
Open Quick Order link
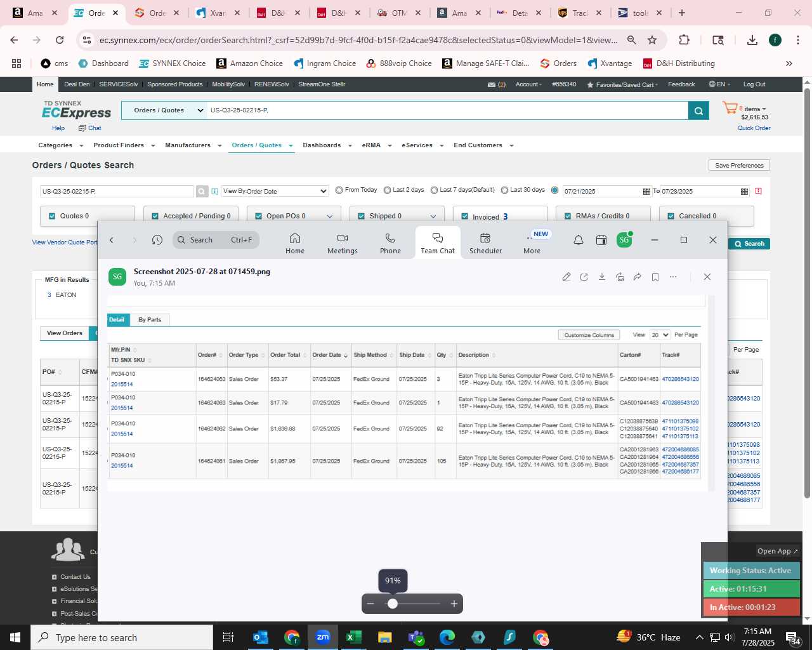(x=754, y=128)
